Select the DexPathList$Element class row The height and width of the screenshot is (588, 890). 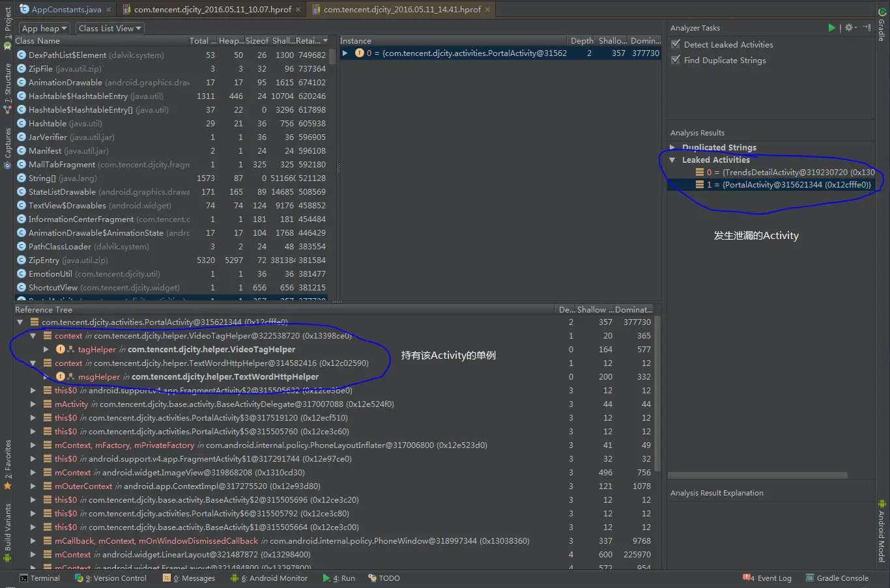[171, 55]
